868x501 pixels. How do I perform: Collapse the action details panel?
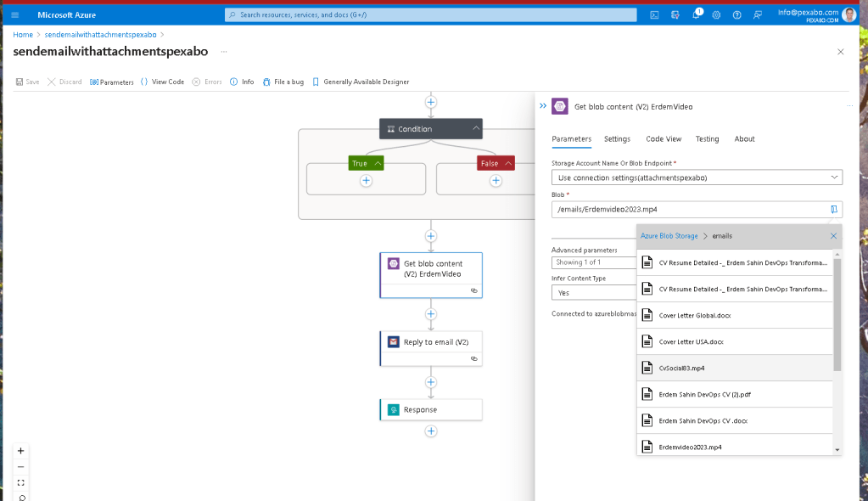point(543,106)
